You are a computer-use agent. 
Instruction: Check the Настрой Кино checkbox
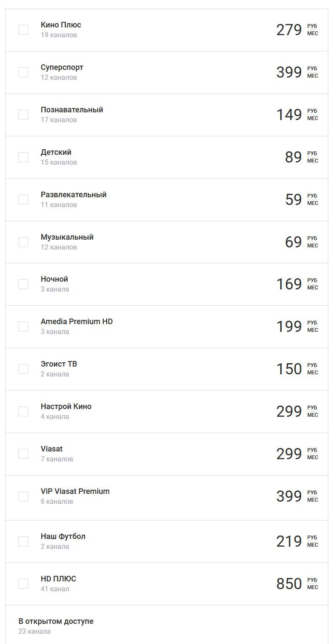(x=23, y=411)
